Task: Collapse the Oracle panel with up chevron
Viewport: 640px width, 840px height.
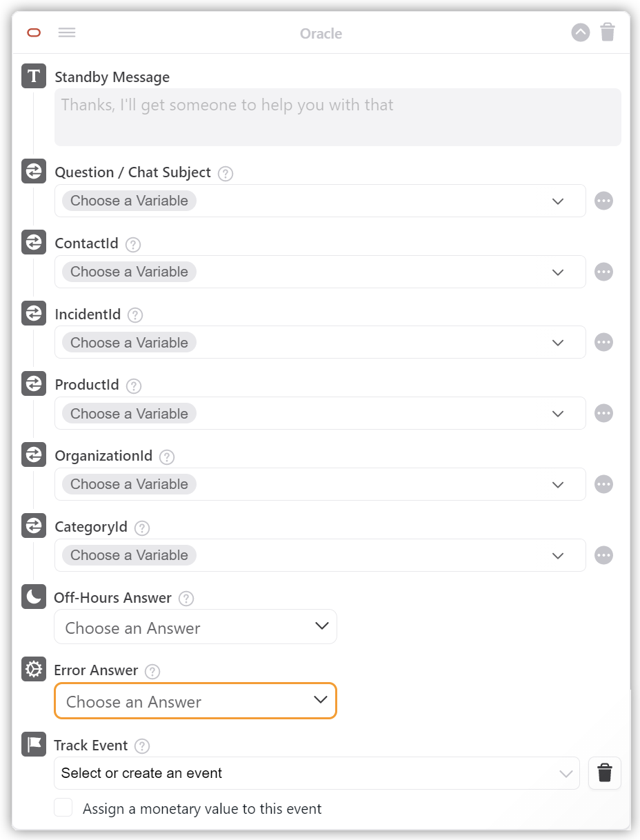Action: [x=581, y=32]
